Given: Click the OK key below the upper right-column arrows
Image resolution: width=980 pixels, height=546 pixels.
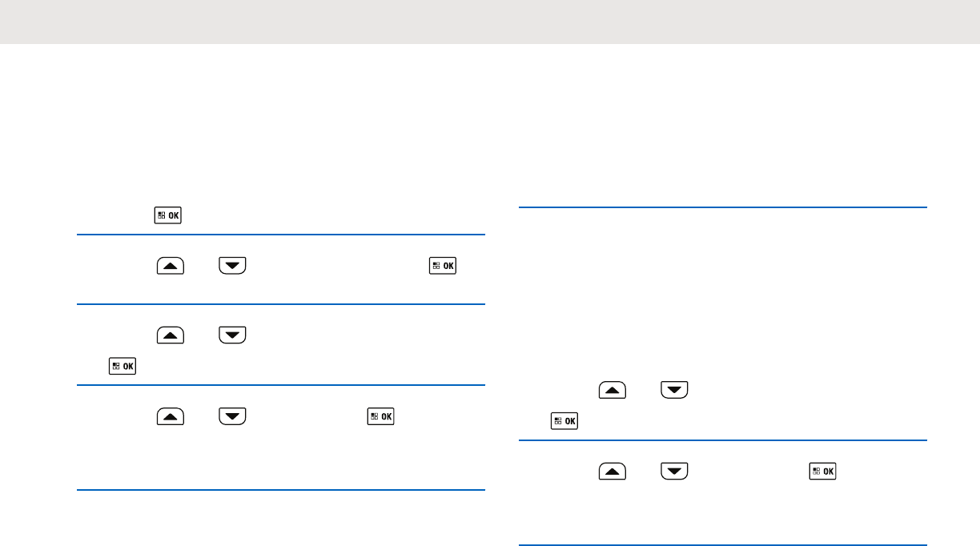Looking at the screenshot, I should [564, 420].
